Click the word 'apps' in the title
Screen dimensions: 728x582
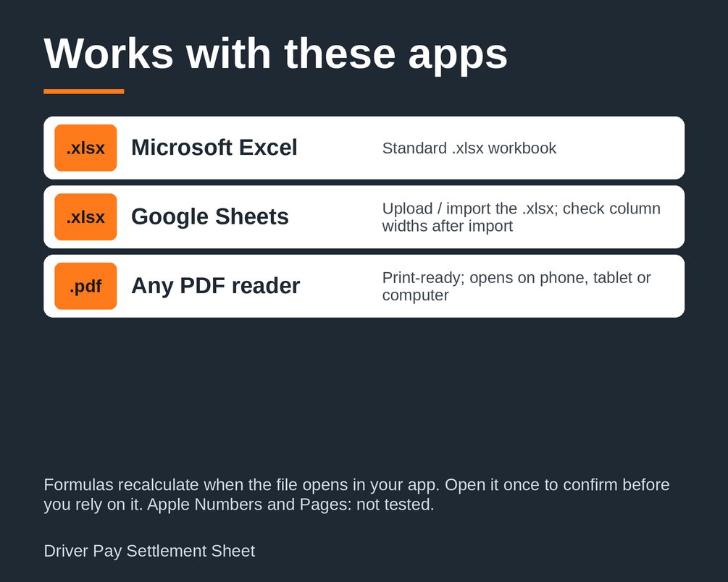pos(458,56)
